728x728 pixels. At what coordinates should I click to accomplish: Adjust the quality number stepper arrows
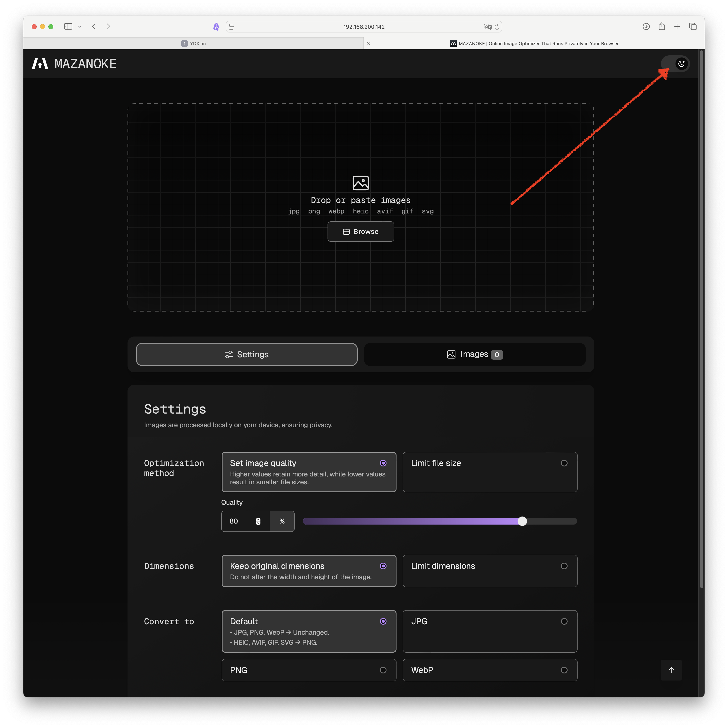point(258,521)
